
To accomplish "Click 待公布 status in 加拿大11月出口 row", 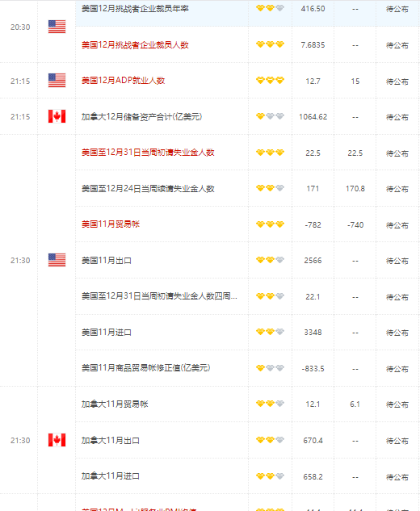I will 397,441.
